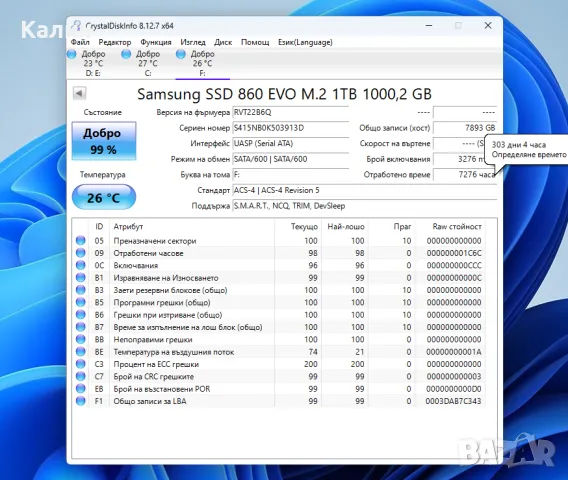Select the Включвания attribute row

(x=279, y=266)
